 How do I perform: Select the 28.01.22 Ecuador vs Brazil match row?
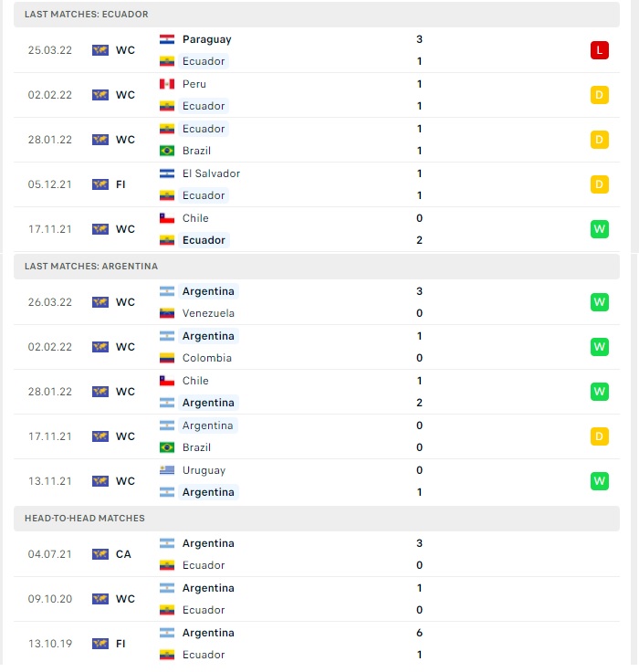[317, 140]
